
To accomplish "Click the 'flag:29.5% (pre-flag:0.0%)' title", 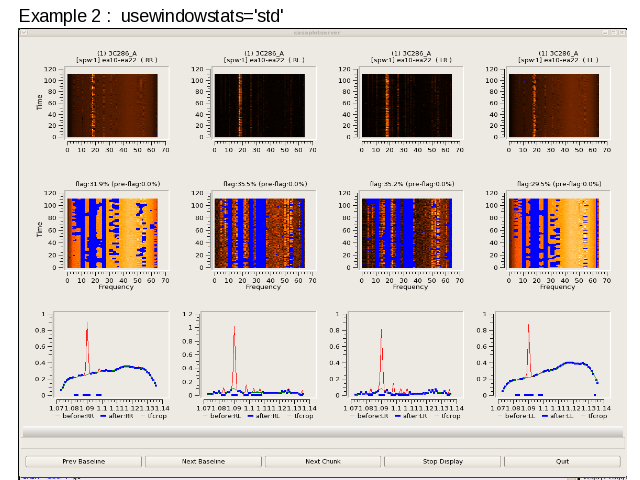I will click(x=559, y=184).
